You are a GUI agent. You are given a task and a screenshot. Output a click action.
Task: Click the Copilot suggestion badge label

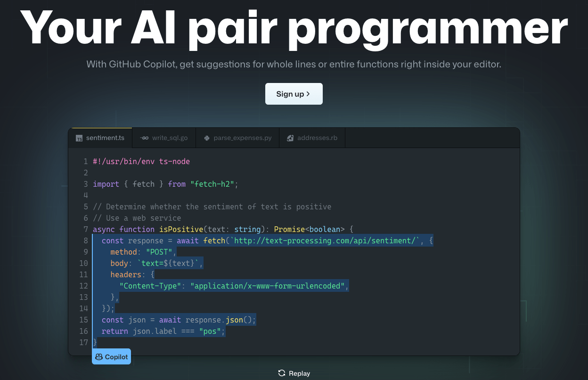[116, 357]
